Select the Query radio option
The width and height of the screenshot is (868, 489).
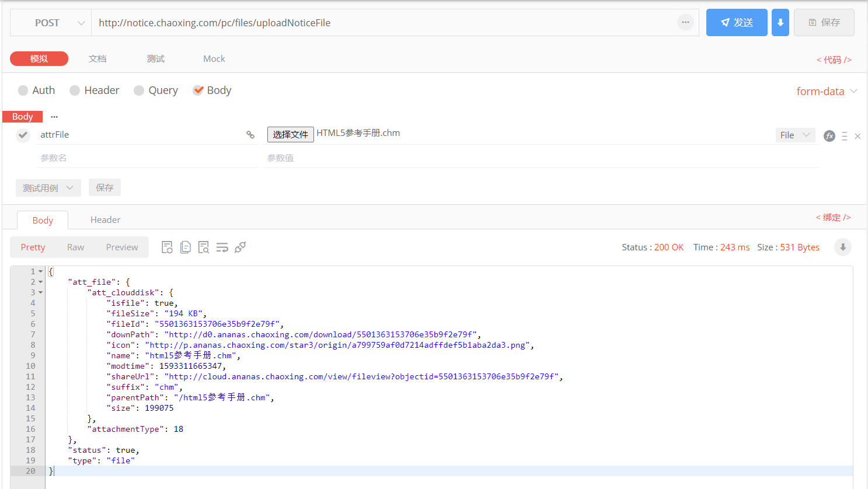[x=139, y=90]
